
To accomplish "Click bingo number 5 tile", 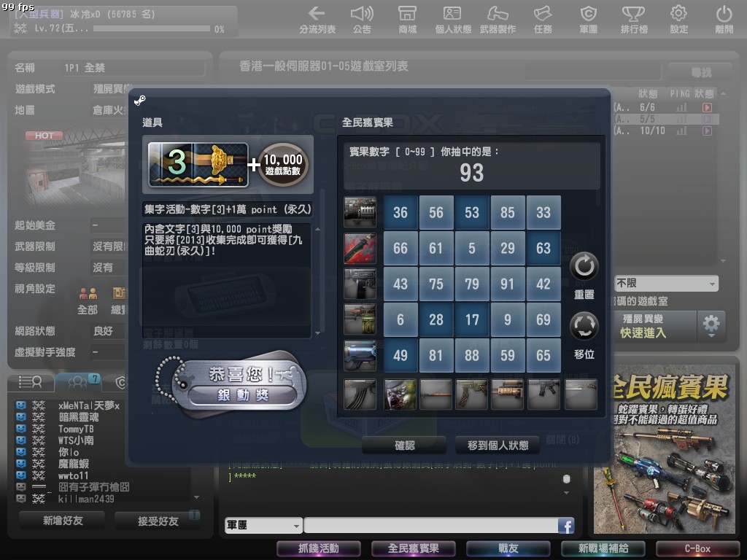I will tap(472, 248).
